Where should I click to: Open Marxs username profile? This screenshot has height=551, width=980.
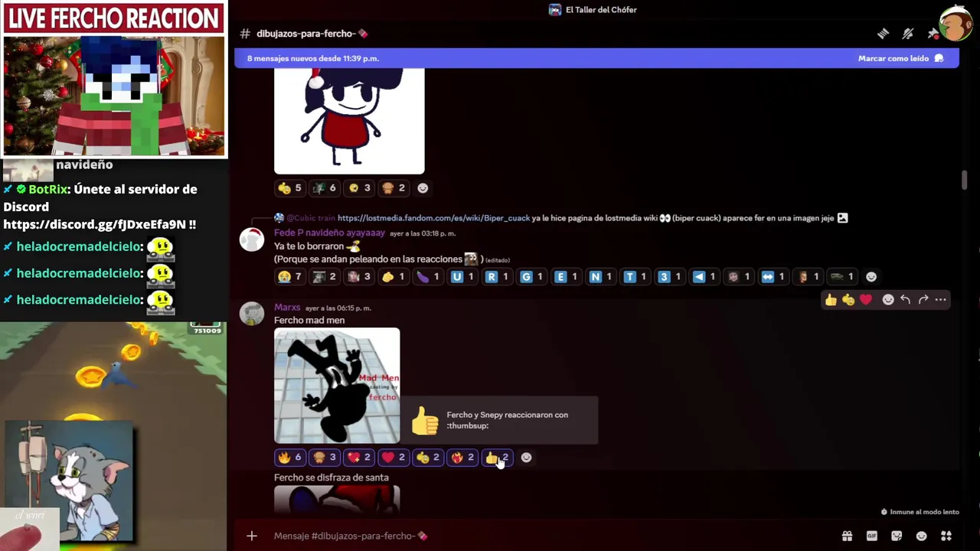pos(287,308)
